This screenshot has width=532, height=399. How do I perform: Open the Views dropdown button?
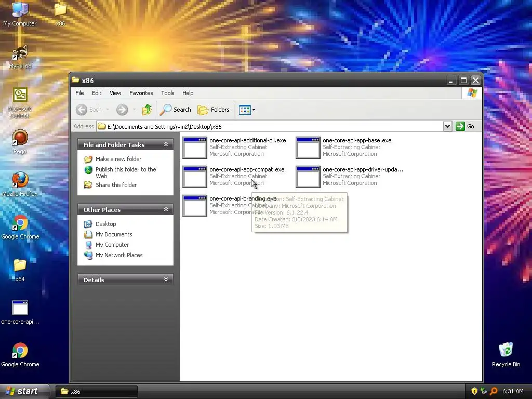click(247, 110)
